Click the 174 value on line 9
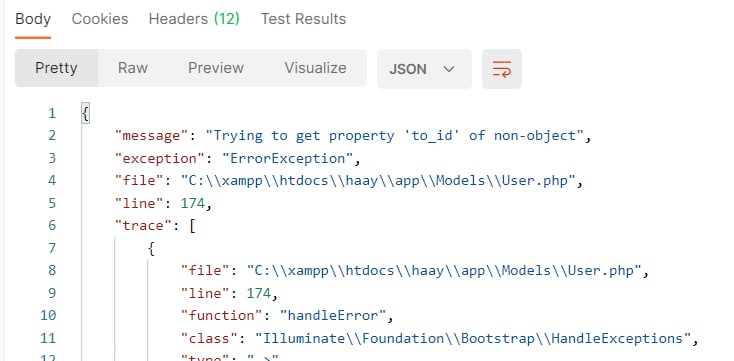The image size is (734, 361). 259,293
